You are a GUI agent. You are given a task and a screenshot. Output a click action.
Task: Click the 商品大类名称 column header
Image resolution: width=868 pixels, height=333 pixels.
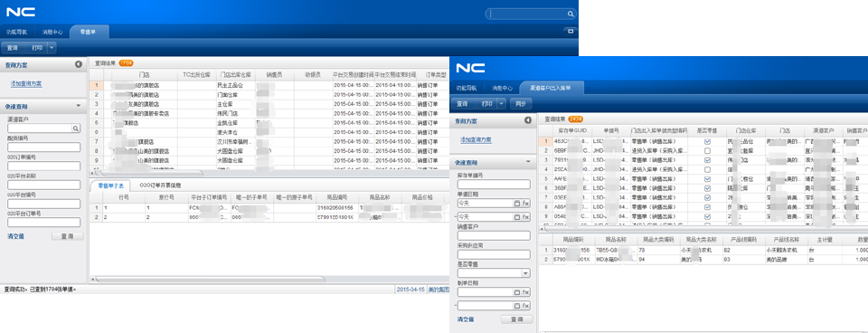click(701, 240)
